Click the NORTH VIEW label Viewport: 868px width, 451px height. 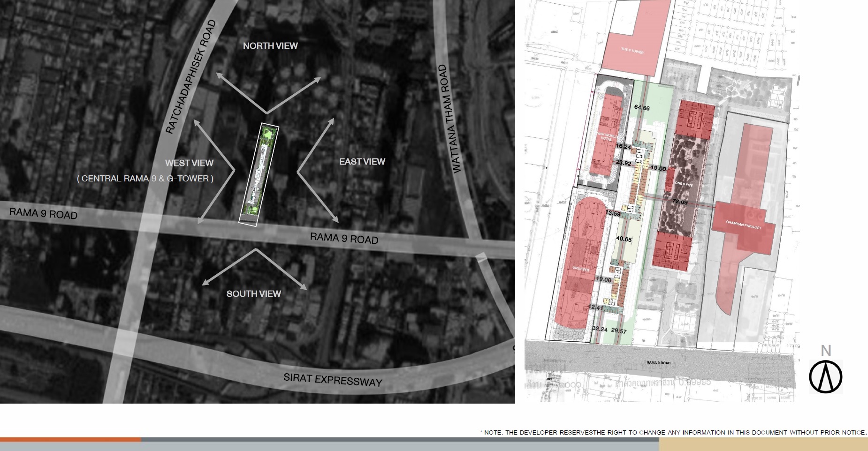coord(270,46)
